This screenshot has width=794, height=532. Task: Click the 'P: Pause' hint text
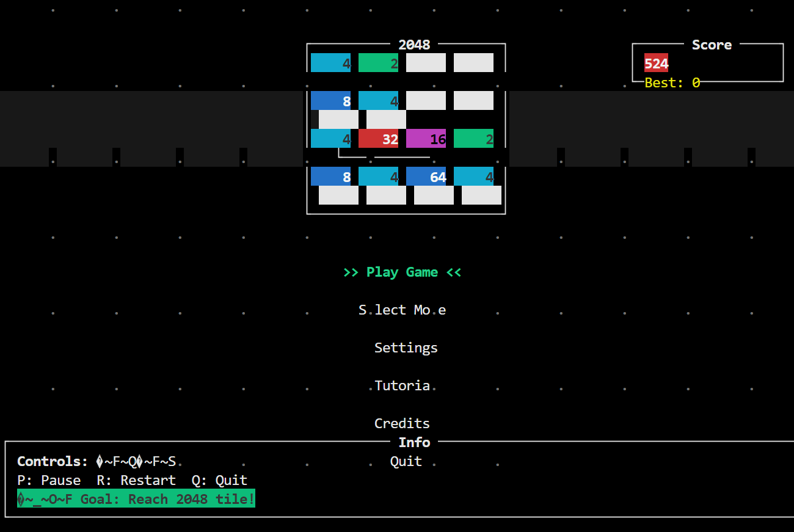click(49, 480)
